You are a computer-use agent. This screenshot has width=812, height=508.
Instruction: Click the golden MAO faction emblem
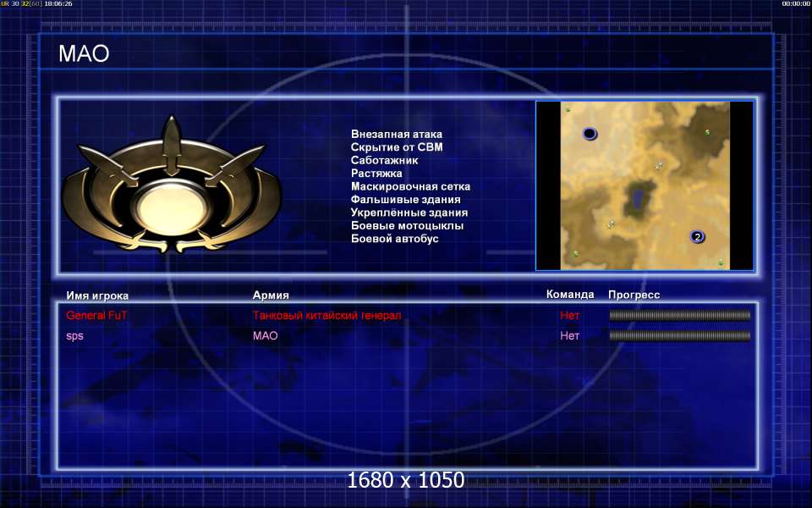[172, 186]
